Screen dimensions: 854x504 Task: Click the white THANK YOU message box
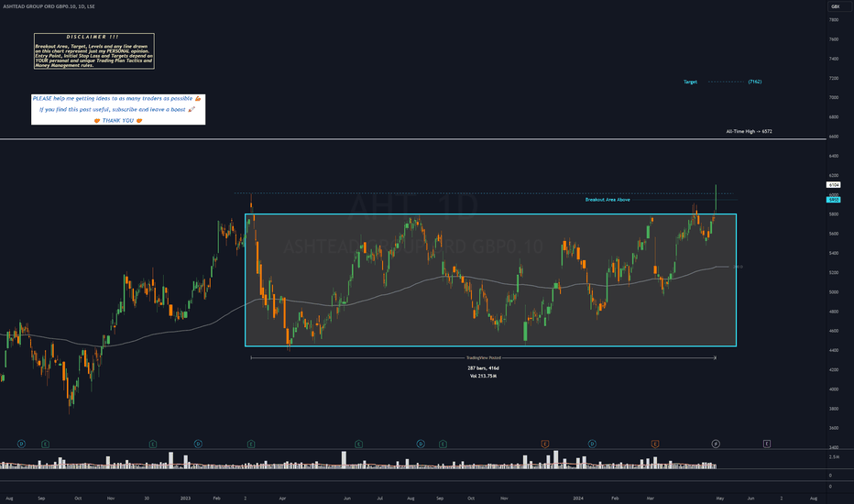coord(118,110)
